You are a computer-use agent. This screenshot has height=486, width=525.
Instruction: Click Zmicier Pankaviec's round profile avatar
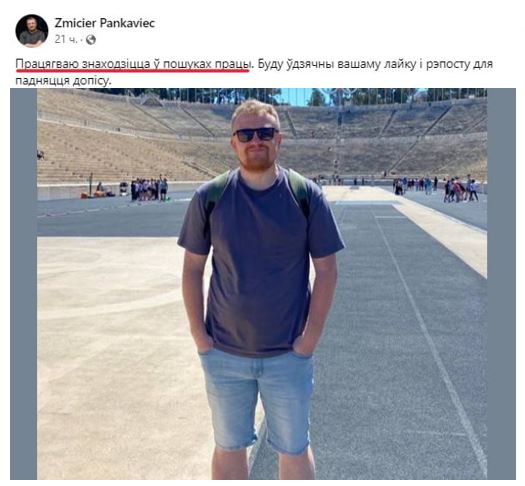32,30
